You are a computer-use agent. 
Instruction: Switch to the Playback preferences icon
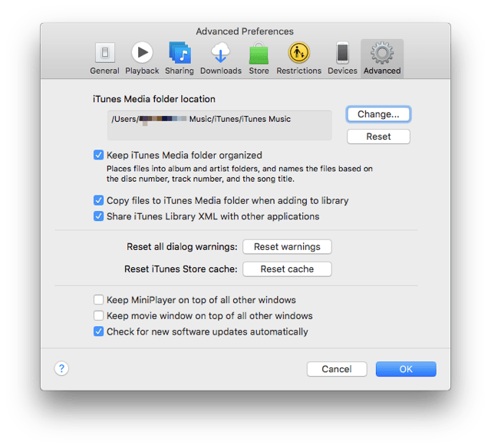(x=142, y=58)
